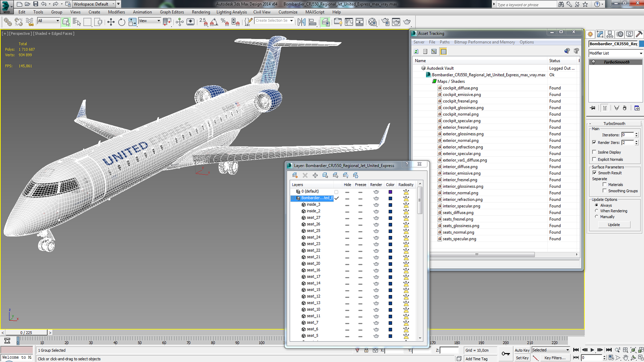Toggle render teapot for inside_3 layer row
The width and height of the screenshot is (644, 362).
(x=376, y=205)
